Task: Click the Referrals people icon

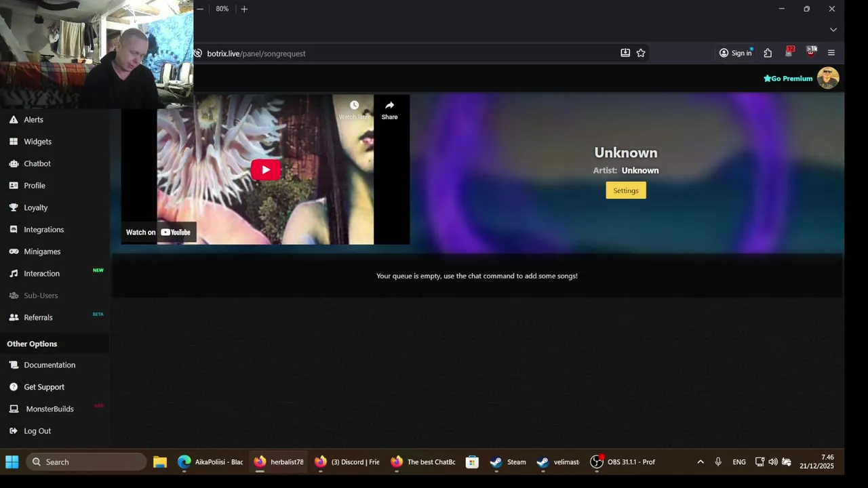Action: point(14,317)
